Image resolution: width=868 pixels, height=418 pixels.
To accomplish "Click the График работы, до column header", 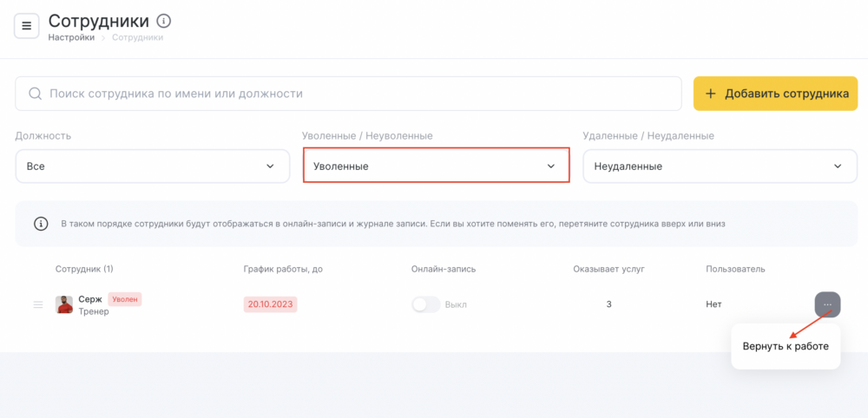I will click(283, 269).
